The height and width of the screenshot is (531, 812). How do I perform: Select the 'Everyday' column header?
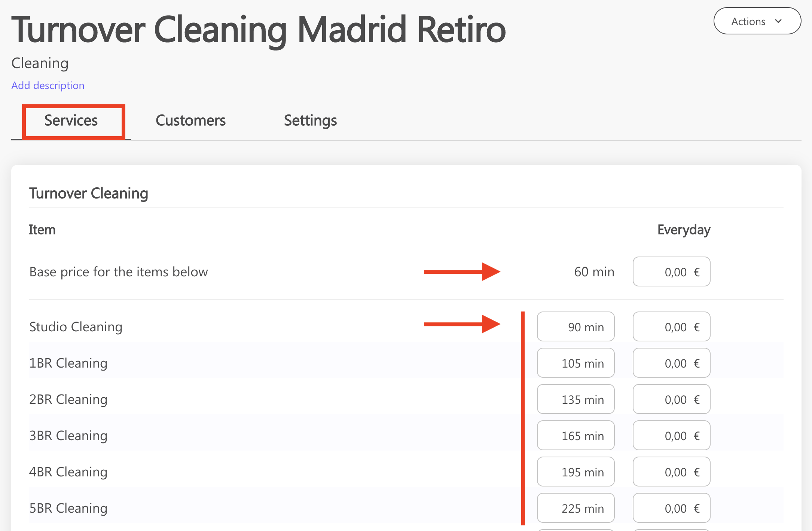[x=684, y=230]
